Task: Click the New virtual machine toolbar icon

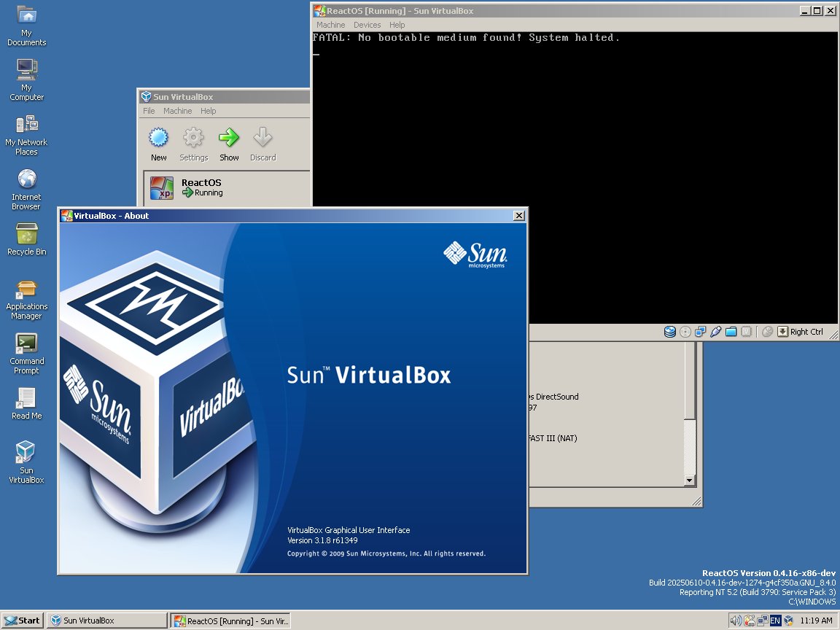Action: (158, 144)
